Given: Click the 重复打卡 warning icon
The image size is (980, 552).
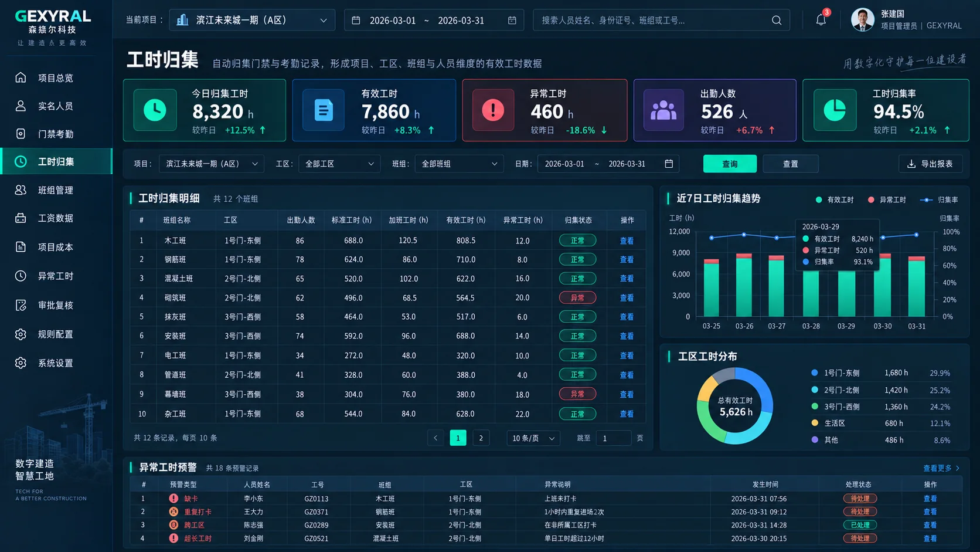Looking at the screenshot, I should click(173, 512).
